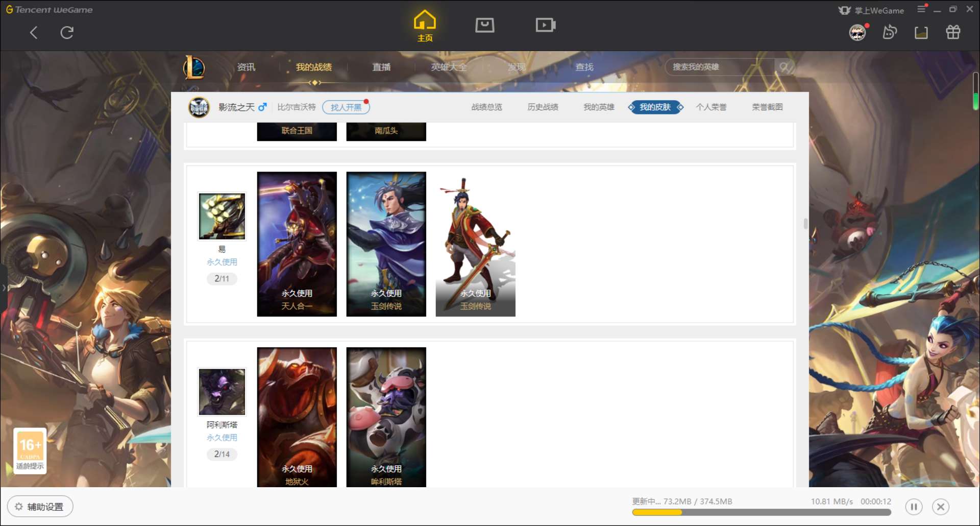Open 掌上WeGame mobile link
The image size is (980, 526).
pyautogui.click(x=871, y=10)
